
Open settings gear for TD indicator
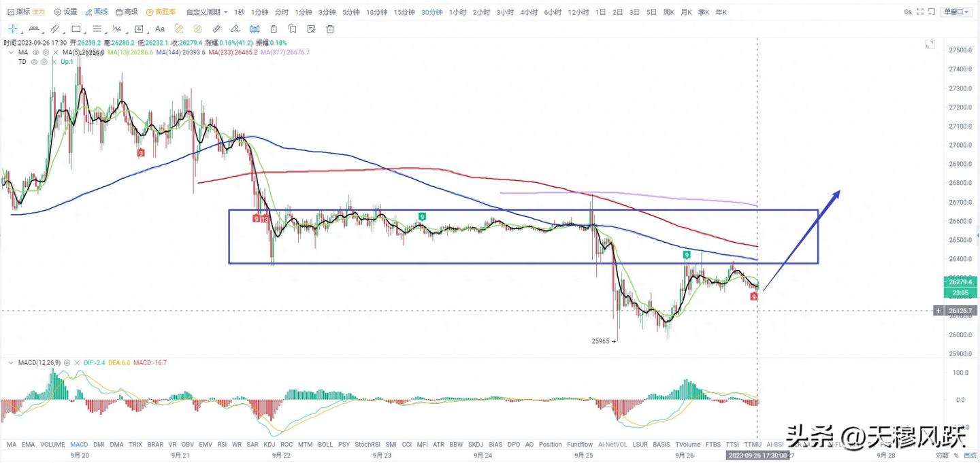click(44, 61)
